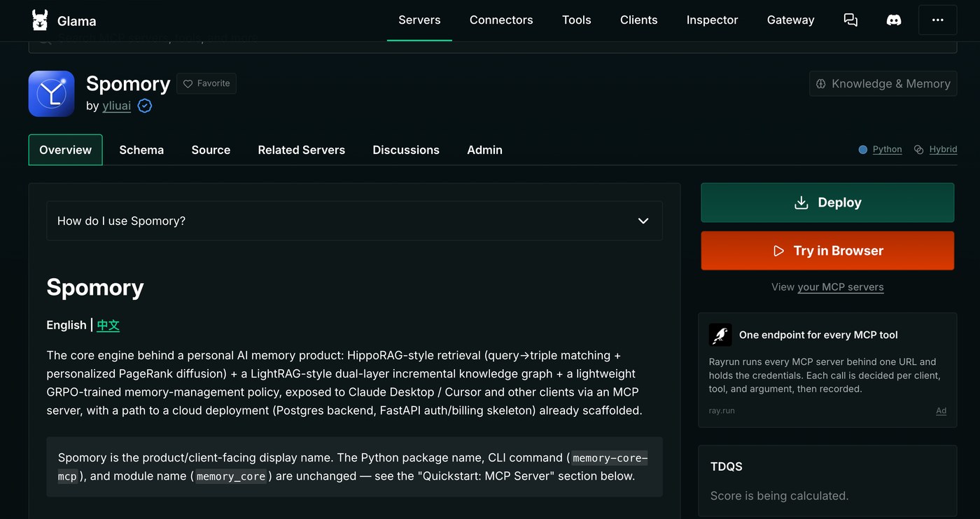Click the Hybrid tag link
The image size is (980, 519).
(x=943, y=149)
